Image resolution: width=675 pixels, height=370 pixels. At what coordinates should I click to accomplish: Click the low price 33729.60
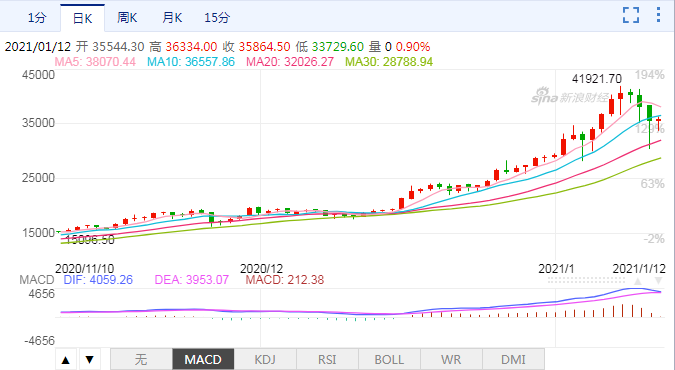338,47
